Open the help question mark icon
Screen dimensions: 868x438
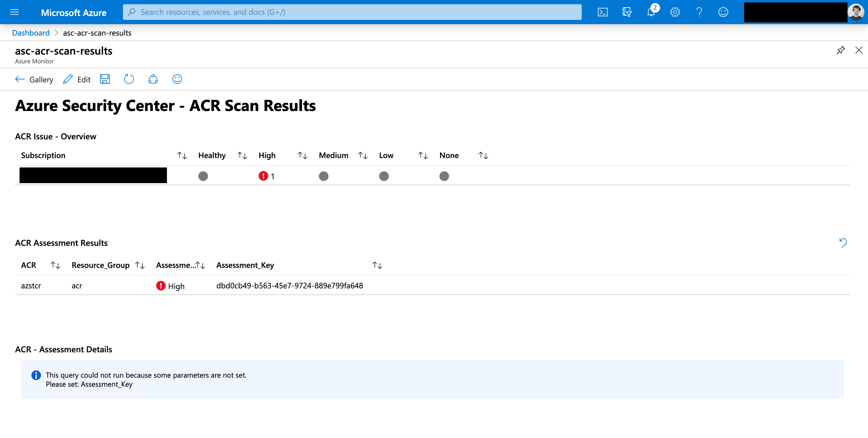[x=699, y=12]
